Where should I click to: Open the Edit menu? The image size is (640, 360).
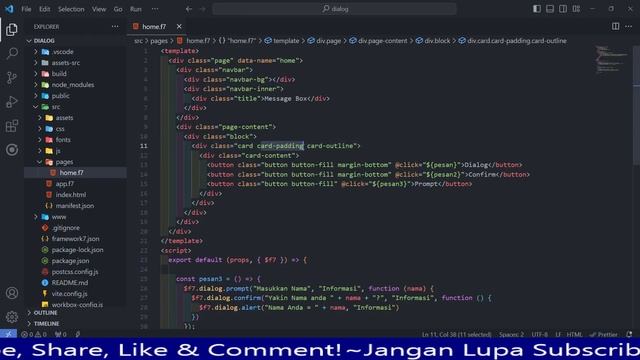coord(44,9)
